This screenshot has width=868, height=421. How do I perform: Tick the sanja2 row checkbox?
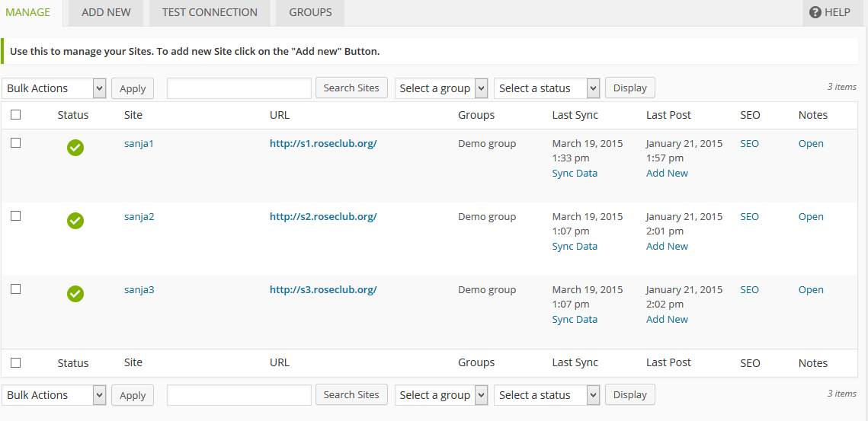pyautogui.click(x=16, y=215)
